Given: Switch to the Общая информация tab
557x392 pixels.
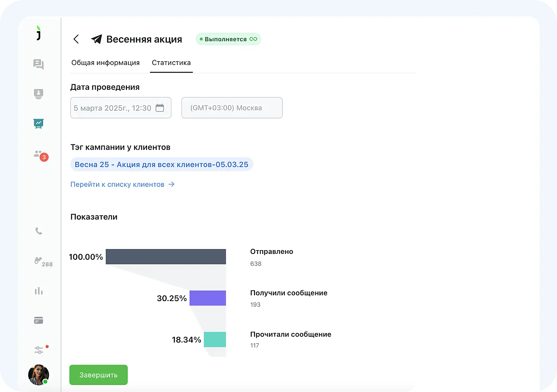Looking at the screenshot, I should 105,62.
